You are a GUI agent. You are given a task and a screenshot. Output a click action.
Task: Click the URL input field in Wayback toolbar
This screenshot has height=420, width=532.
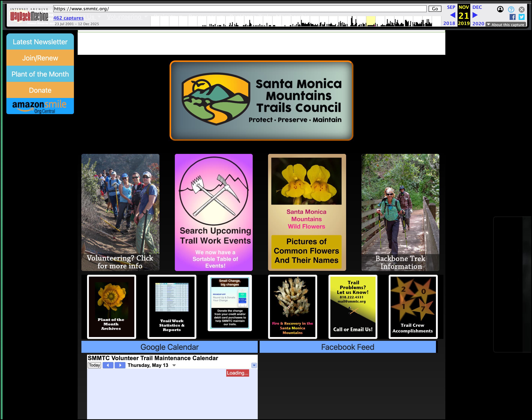pos(240,9)
